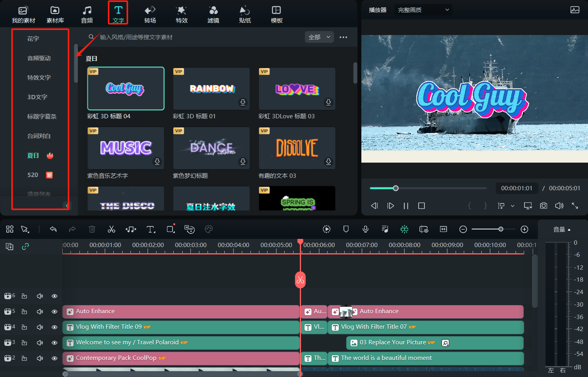
Task: Hide track 5 with its eye icon
Action: (x=55, y=312)
